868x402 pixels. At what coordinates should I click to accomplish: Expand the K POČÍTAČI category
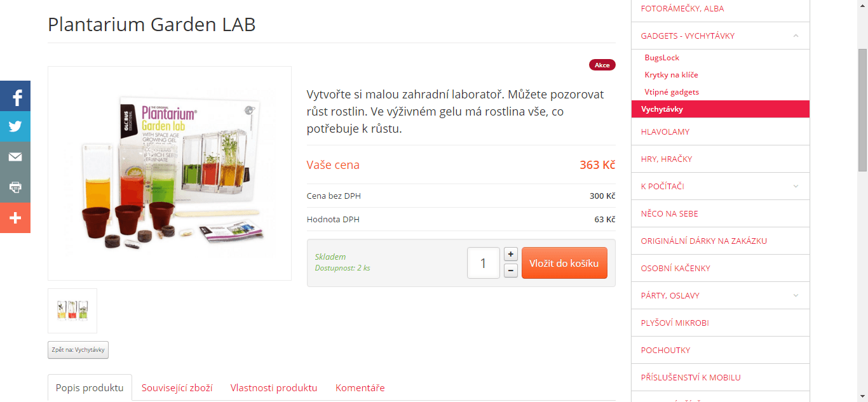[x=796, y=186]
